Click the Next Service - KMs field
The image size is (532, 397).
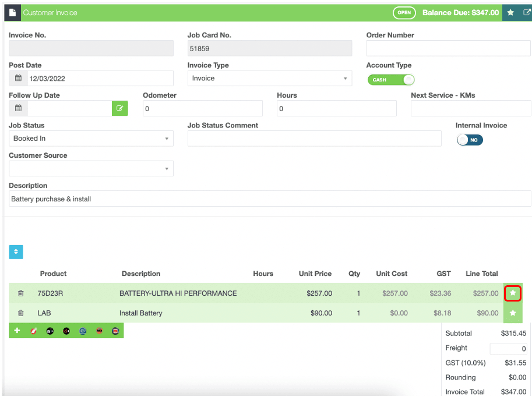point(471,108)
